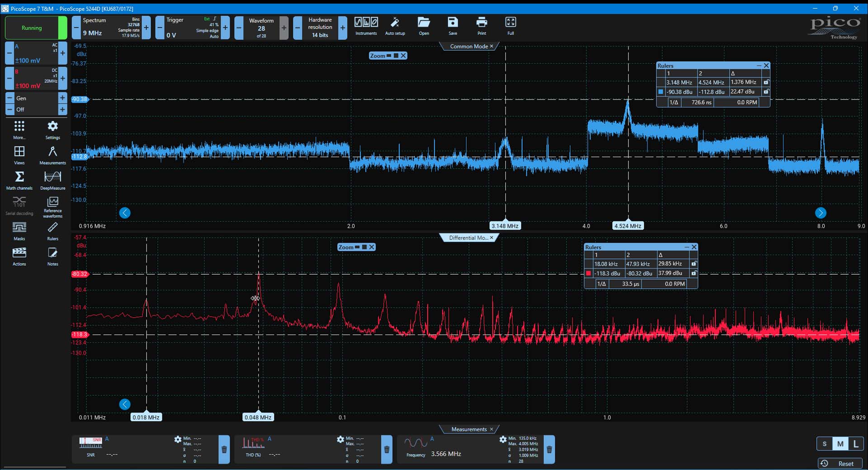
Task: Run Auto setup
Action: [x=395, y=26]
